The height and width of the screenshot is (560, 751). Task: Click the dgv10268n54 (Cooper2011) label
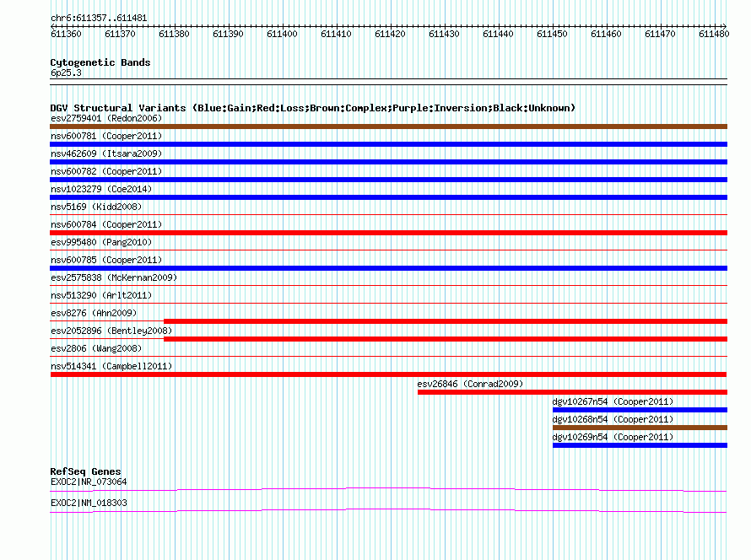(613, 419)
